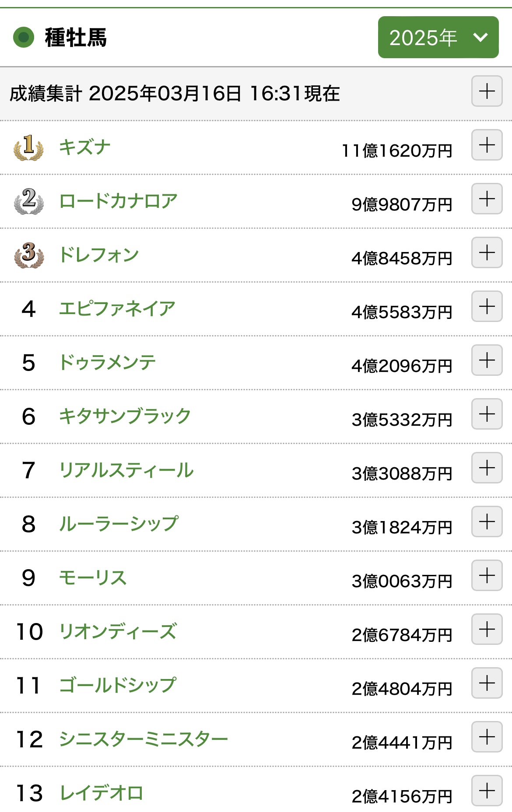Viewport: 512px width, 812px height.
Task: Expand details for キズナ
Action: pyautogui.click(x=487, y=145)
